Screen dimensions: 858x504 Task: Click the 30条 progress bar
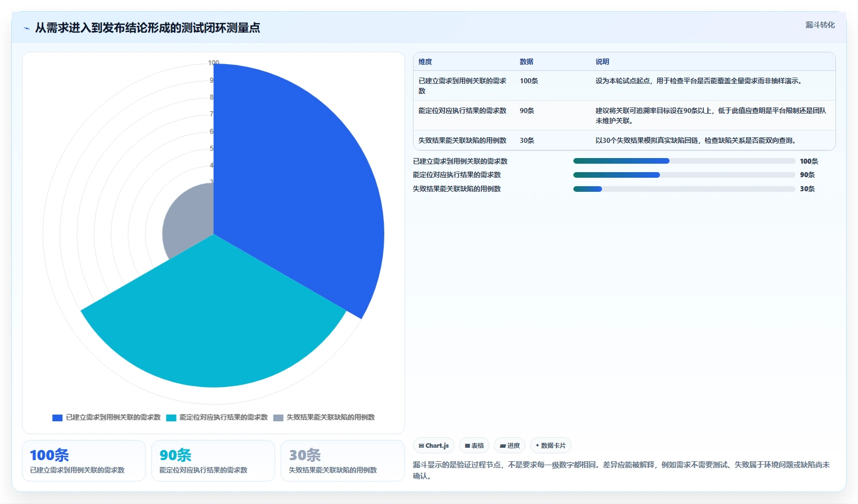coord(684,189)
